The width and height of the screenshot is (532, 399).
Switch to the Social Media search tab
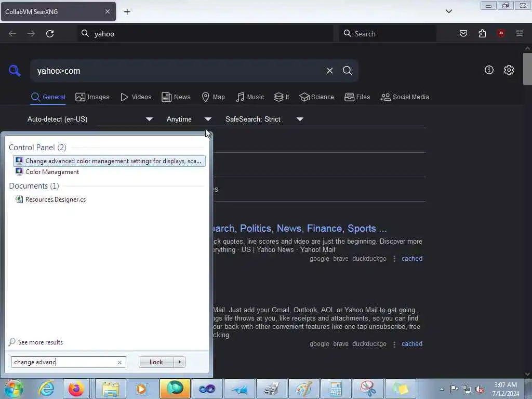pos(405,97)
